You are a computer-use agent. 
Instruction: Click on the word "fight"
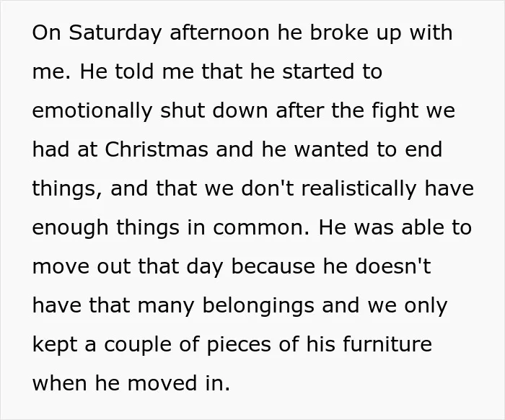(x=395, y=111)
